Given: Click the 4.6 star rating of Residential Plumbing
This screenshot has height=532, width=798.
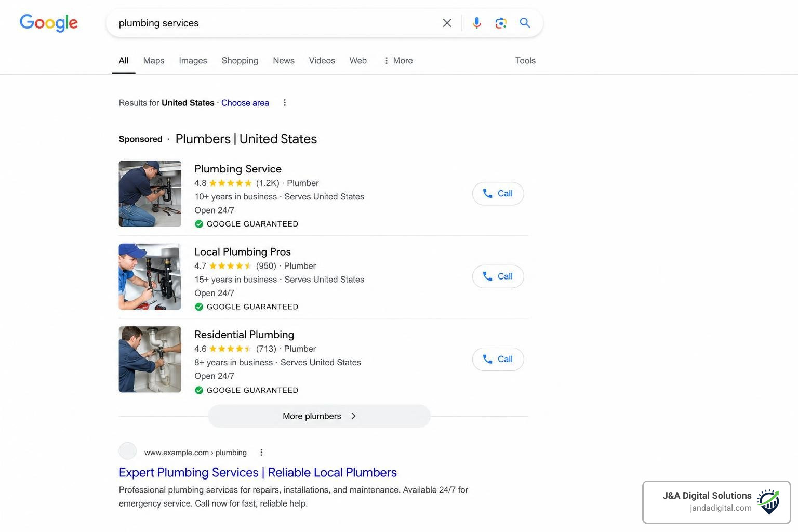Looking at the screenshot, I should [223, 349].
